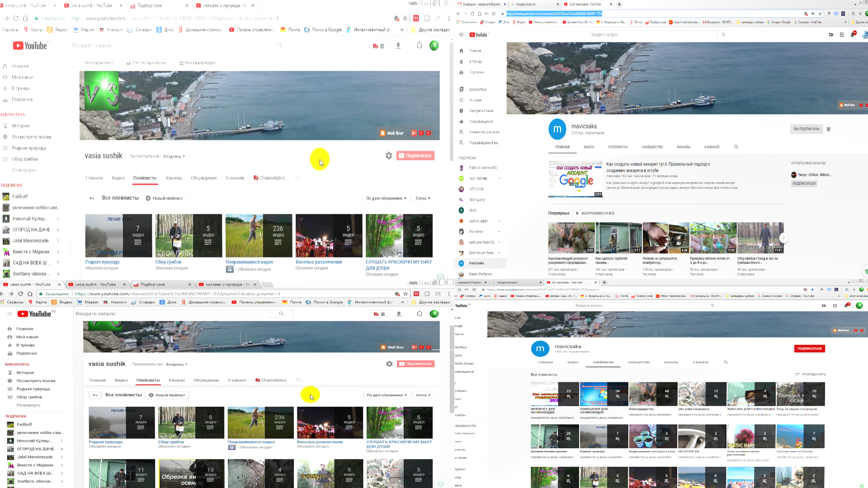Click channel settings gear in top-left window
Image resolution: width=868 pixels, height=488 pixels.
[389, 155]
